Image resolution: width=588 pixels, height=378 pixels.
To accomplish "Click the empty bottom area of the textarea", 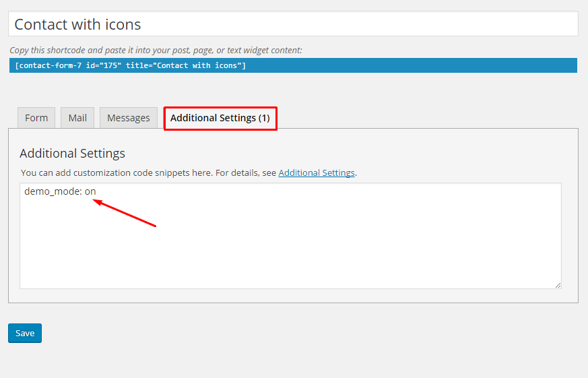I will (290, 270).
